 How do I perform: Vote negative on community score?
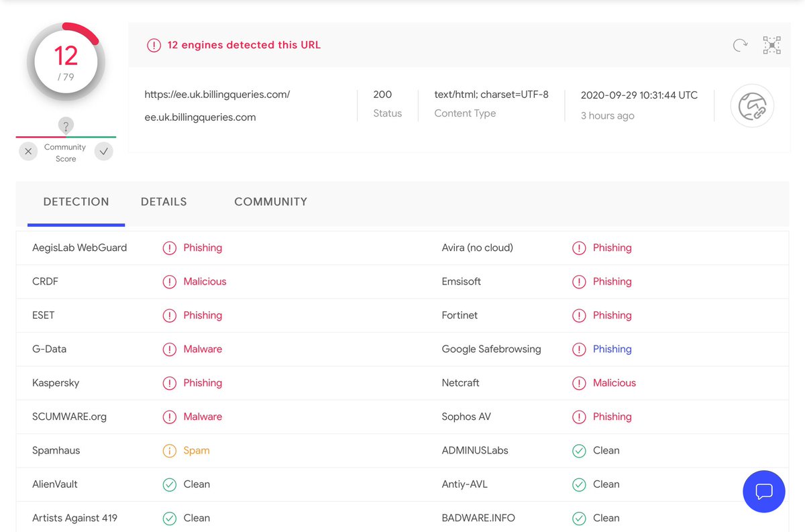click(28, 152)
